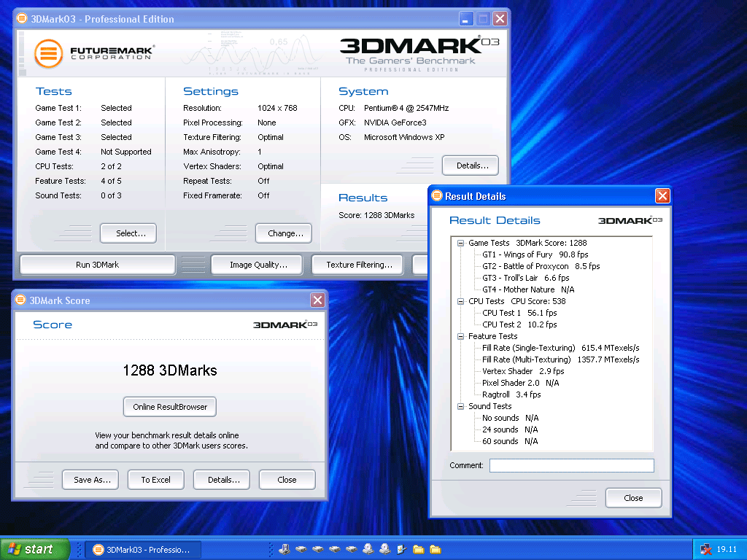This screenshot has width=747, height=560.
Task: Click Game Test 4 Not Supported text
Action: point(125,152)
